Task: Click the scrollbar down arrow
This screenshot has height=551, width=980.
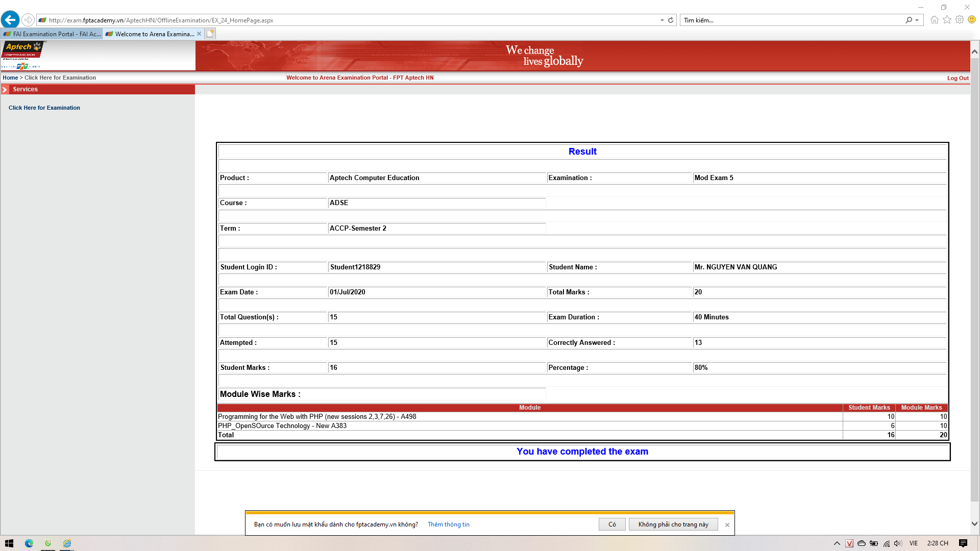Action: tap(974, 523)
